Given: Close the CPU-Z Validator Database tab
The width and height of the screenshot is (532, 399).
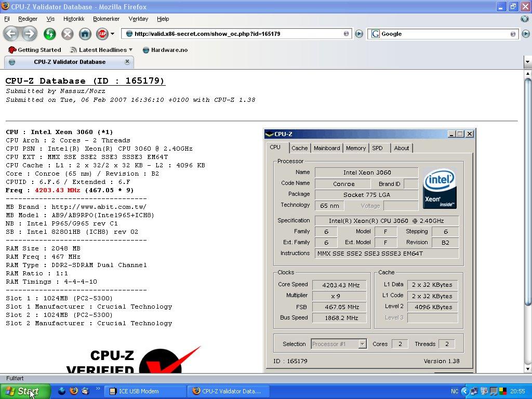Looking at the screenshot, I should coord(127,61).
